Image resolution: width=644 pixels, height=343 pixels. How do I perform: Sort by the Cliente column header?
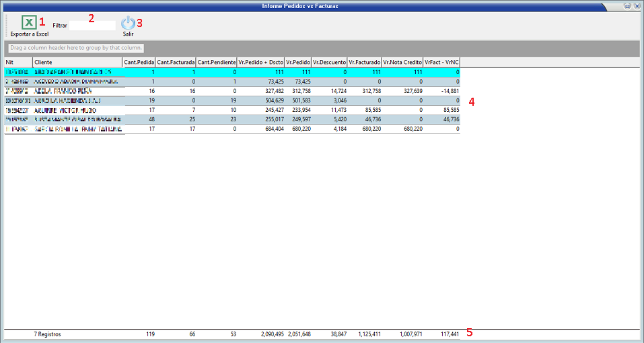point(77,62)
